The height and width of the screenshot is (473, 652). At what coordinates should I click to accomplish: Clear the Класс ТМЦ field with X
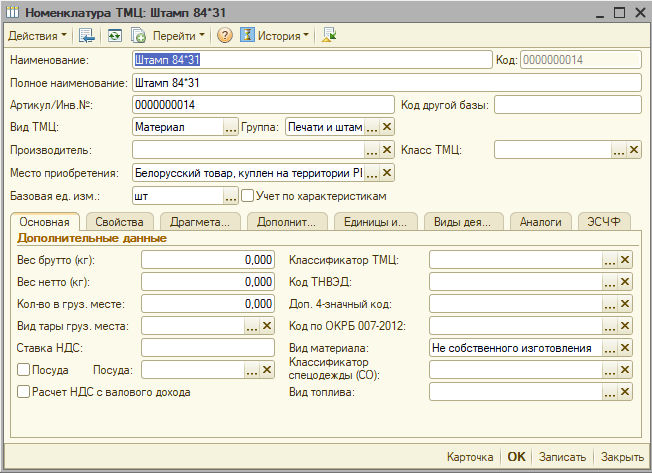pyautogui.click(x=634, y=150)
